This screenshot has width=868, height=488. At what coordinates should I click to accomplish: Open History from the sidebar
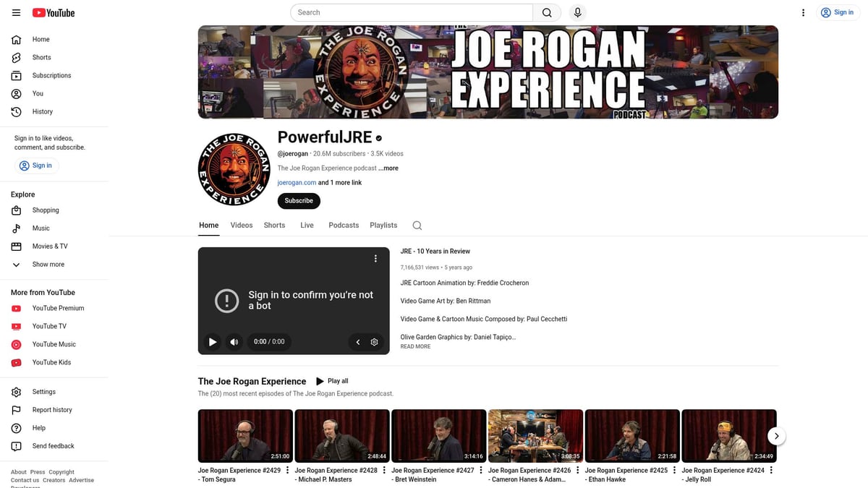(x=42, y=111)
